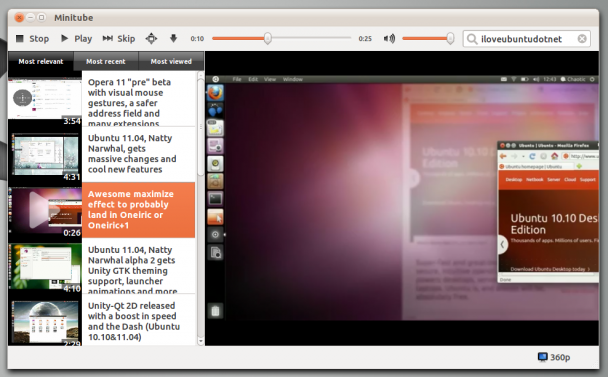Clear the search field with the X icon
This screenshot has width=608, height=377.
(582, 39)
